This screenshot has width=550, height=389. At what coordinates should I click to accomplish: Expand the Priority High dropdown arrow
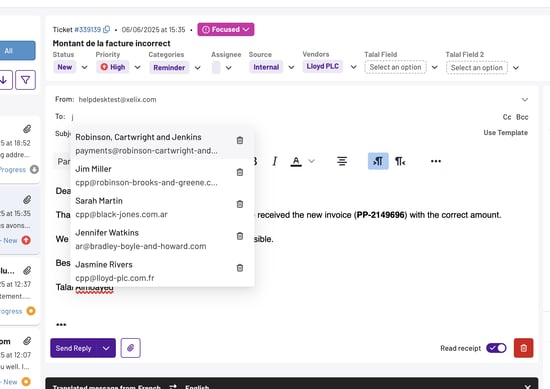[x=138, y=67]
